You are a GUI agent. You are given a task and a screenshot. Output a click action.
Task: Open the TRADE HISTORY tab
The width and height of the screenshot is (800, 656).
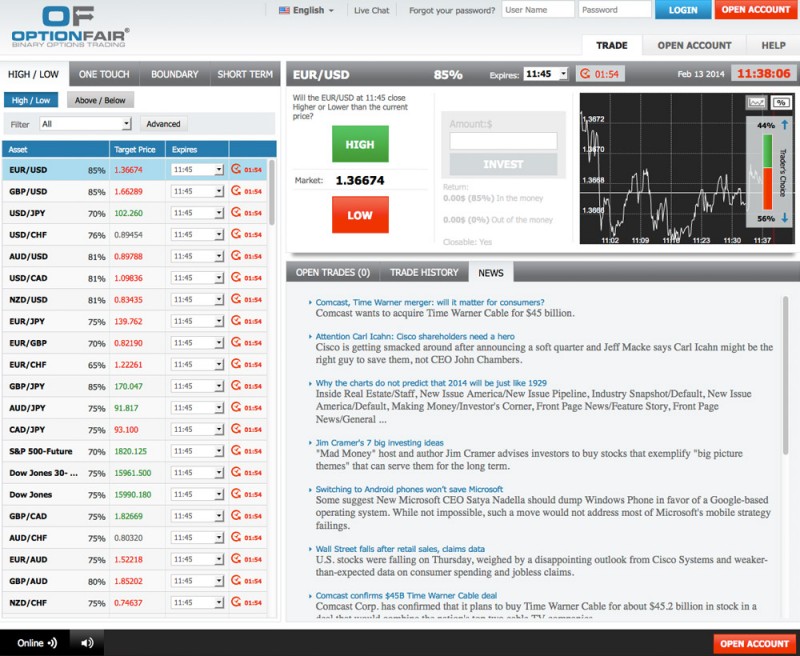pyautogui.click(x=424, y=272)
